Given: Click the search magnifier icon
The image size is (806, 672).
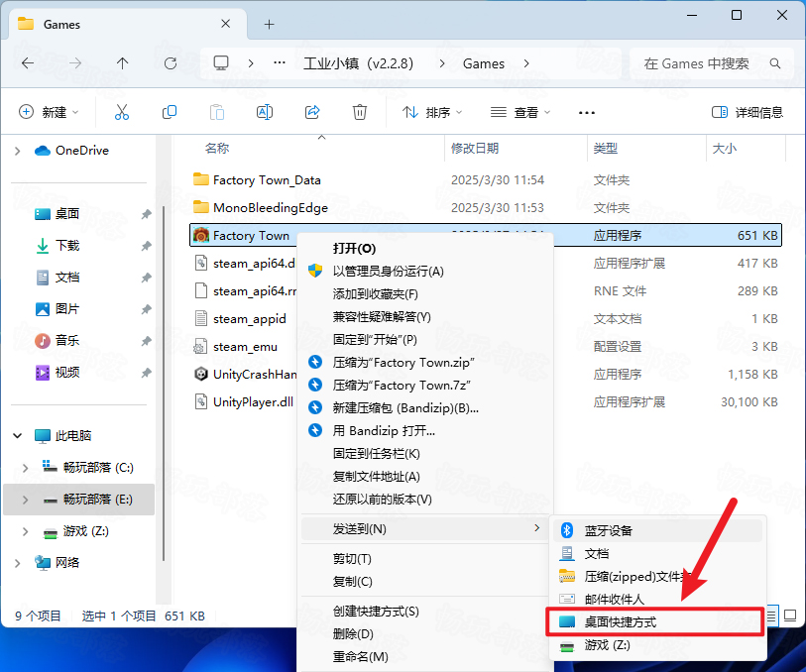Looking at the screenshot, I should (x=775, y=63).
